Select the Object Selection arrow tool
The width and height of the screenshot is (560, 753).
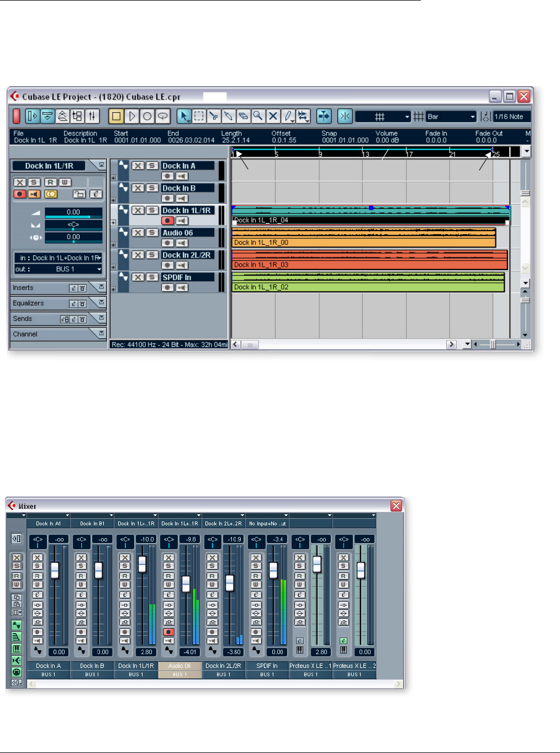(184, 116)
